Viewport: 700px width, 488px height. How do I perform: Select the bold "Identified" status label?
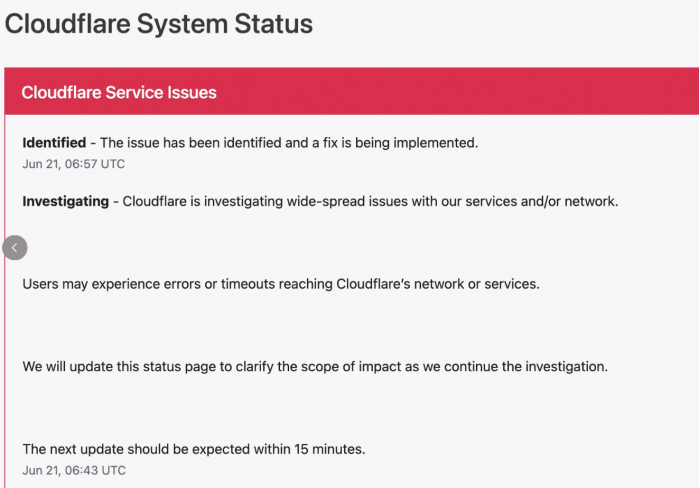click(54, 143)
